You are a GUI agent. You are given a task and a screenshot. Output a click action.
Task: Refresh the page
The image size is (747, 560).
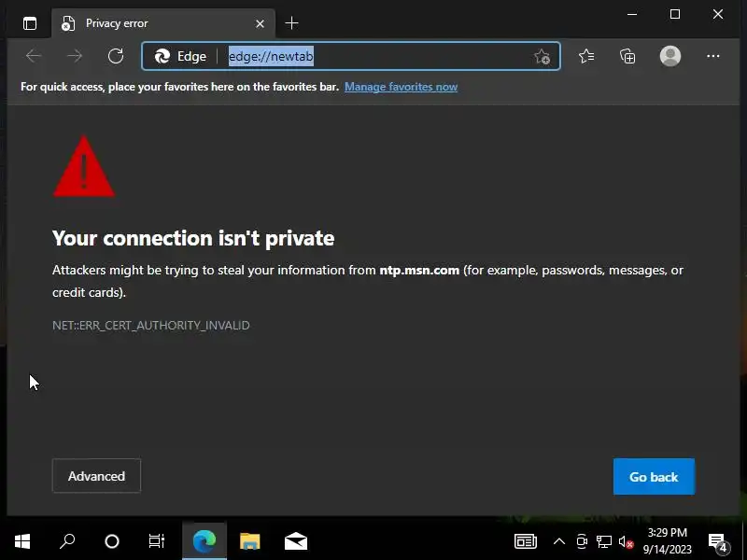pyautogui.click(x=115, y=56)
